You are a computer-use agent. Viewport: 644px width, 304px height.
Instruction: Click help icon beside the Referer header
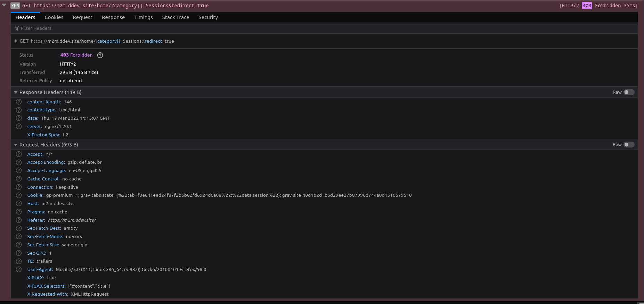click(19, 220)
